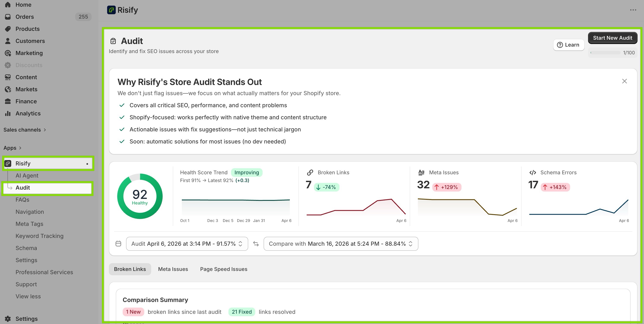Click the 1/100 audit usage progress bar
Image resolution: width=644 pixels, height=324 pixels.
(605, 53)
